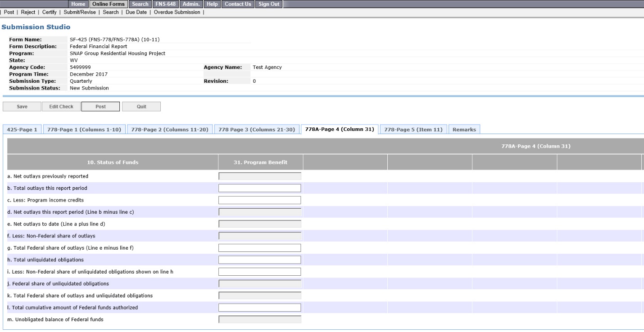Switch to the Remarks tab
Viewport: 644px width, 332px height.
click(x=464, y=130)
